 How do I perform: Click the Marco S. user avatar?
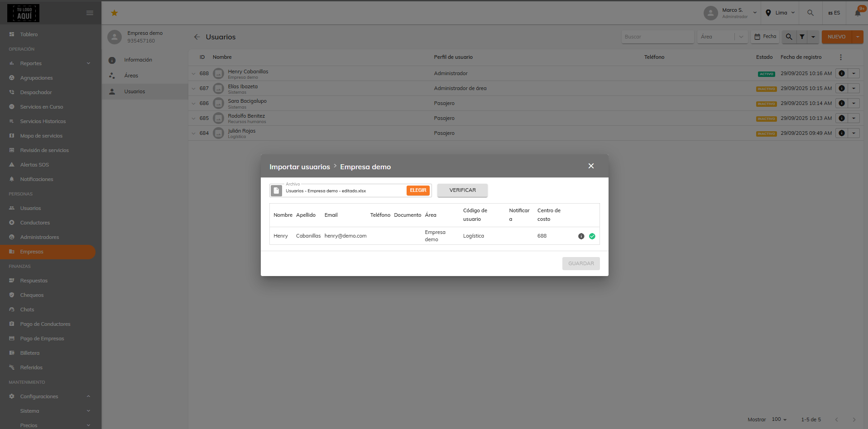[x=710, y=13]
